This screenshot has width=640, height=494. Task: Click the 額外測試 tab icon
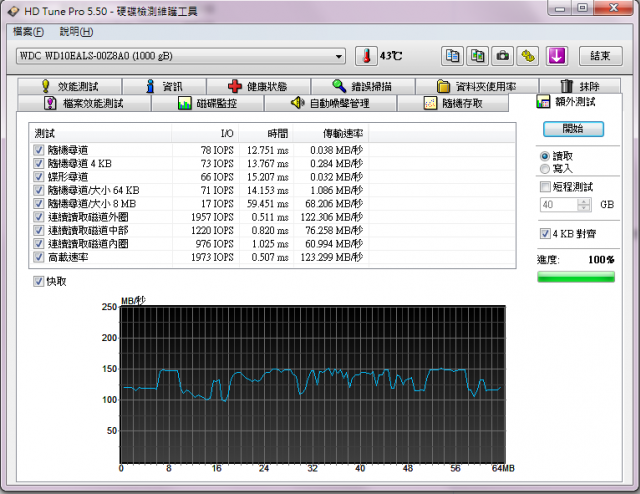pyautogui.click(x=543, y=102)
